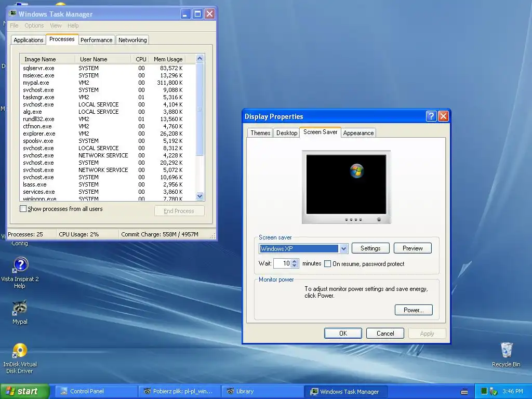Screen dimensions: 532x399
Task: Sort by the Mem Usage column header
Action: click(x=168, y=59)
